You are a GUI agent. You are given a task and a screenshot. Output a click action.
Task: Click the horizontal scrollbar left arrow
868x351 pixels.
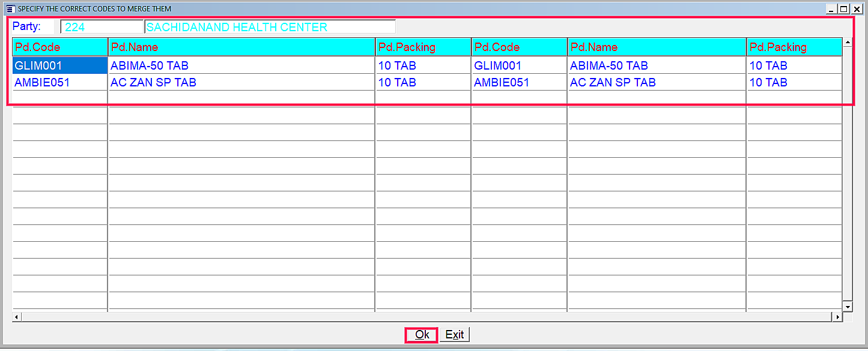tap(17, 316)
